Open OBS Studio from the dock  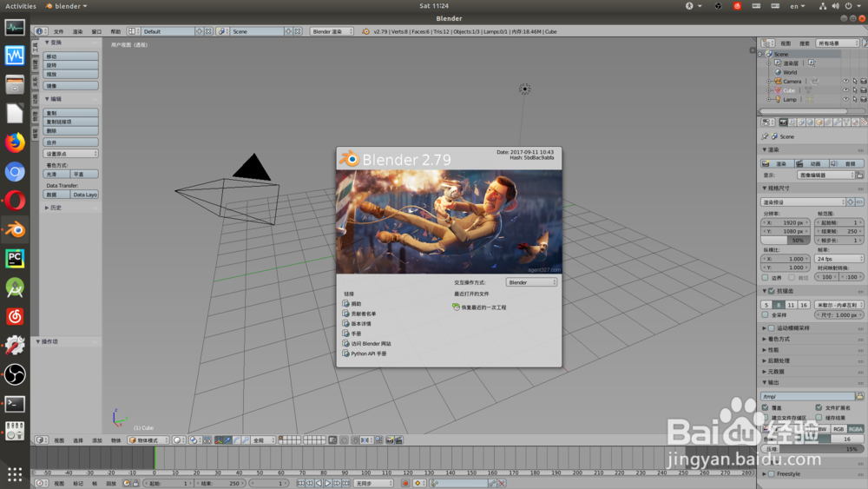15,374
